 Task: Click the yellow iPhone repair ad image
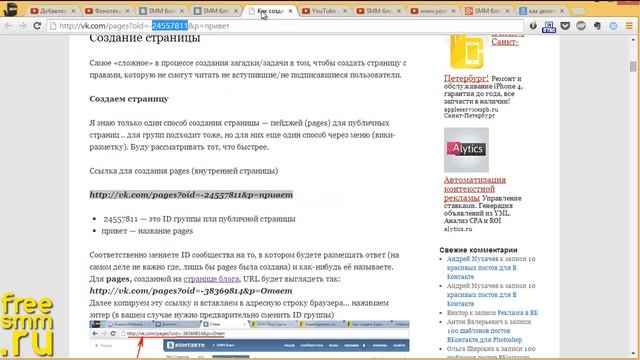[x=467, y=52]
